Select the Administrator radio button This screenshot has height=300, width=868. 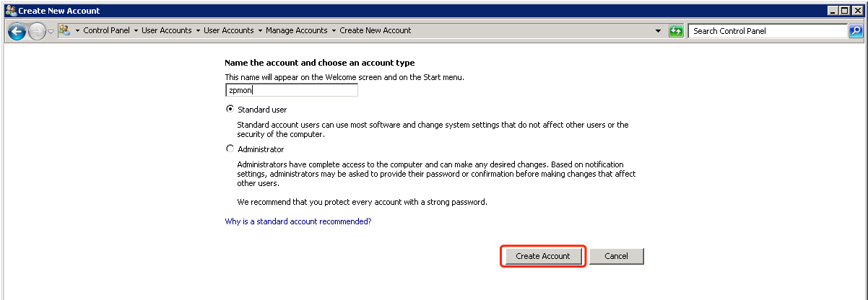230,149
